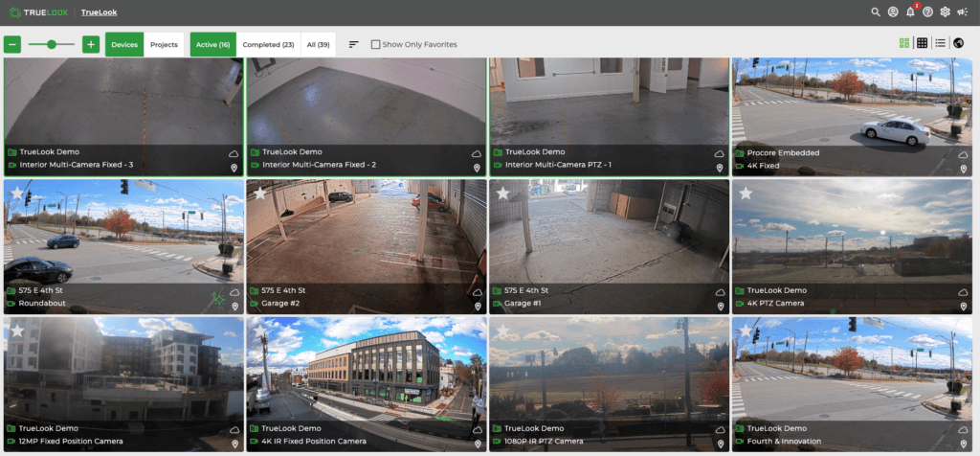Click 'Interior Multi-Camera PTZ - 1' label
The image size is (980, 456).
click(558, 165)
